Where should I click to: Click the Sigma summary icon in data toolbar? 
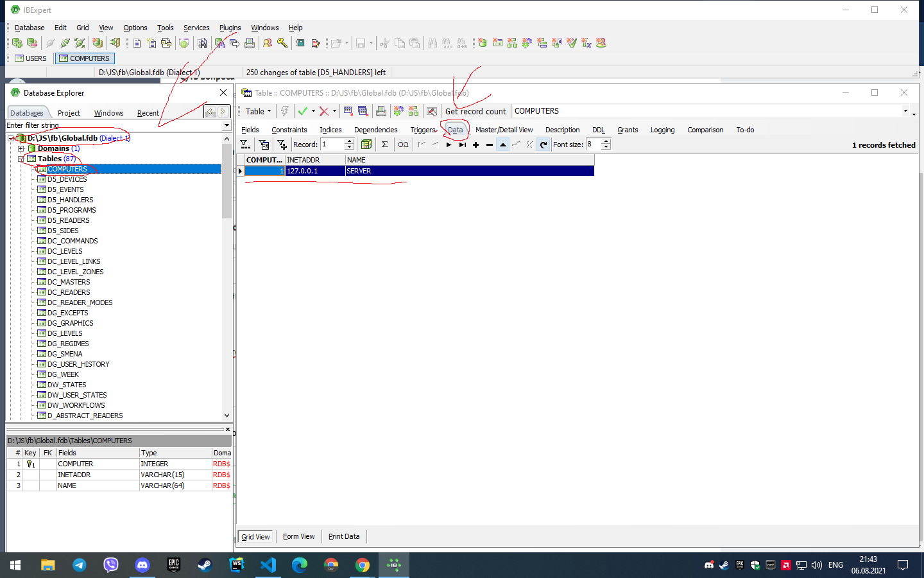click(x=384, y=144)
